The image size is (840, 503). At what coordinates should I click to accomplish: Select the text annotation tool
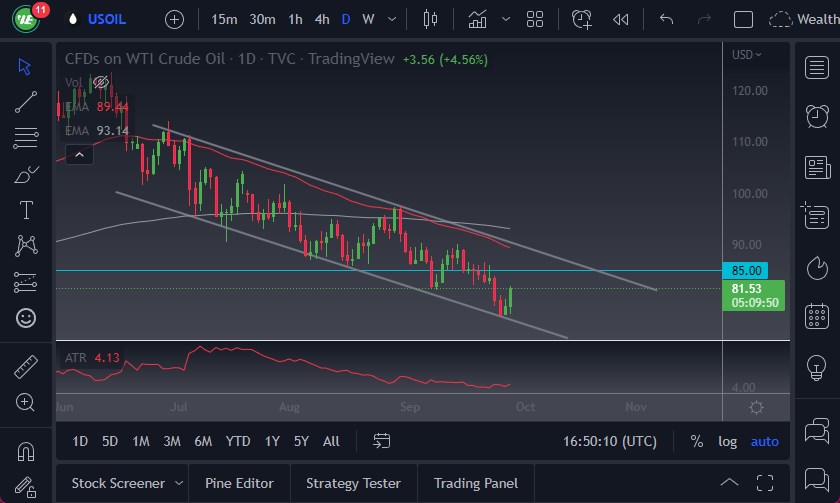(26, 210)
